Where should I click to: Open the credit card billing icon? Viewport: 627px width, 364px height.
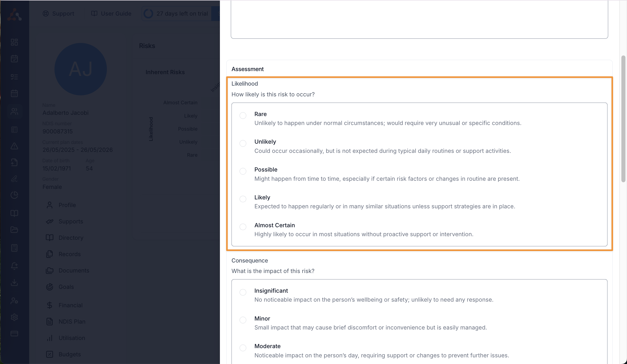click(x=14, y=334)
